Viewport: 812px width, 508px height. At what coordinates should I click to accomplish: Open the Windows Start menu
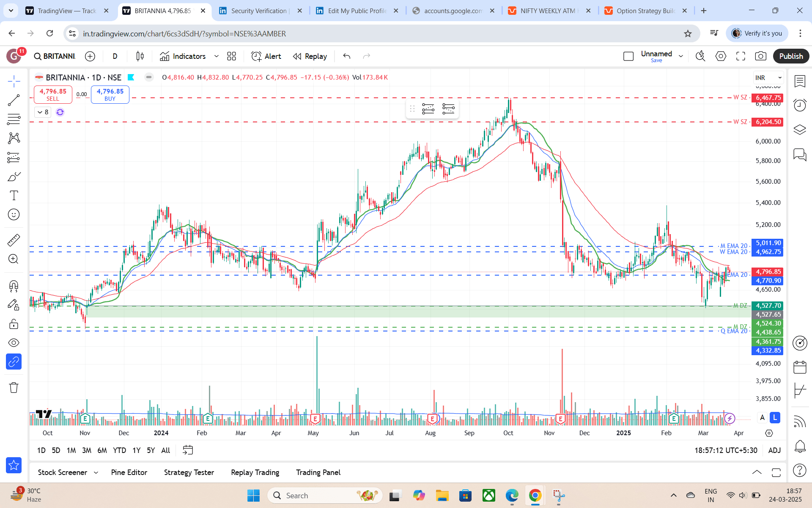pos(253,495)
